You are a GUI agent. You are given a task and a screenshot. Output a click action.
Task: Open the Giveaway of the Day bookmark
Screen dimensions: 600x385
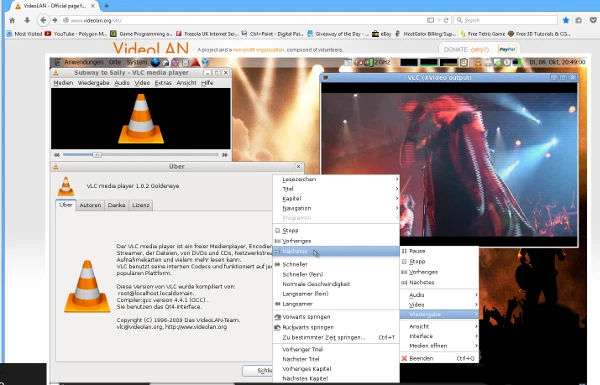pos(338,34)
